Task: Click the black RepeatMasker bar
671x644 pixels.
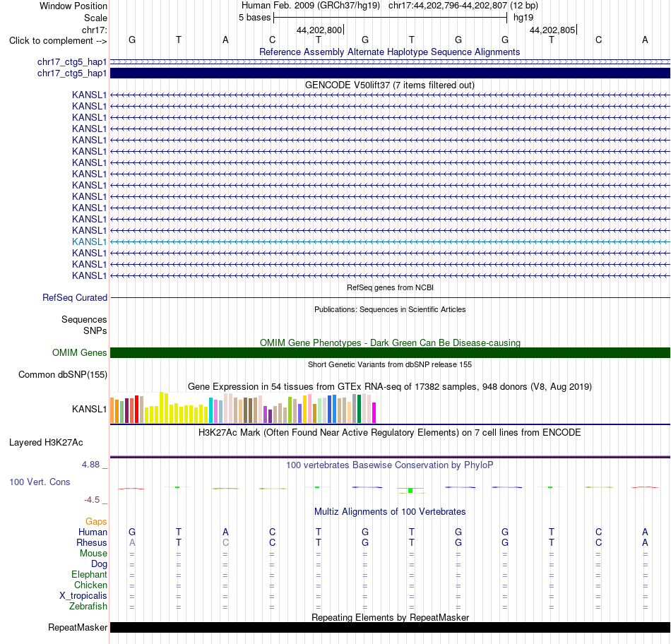Action: click(390, 627)
